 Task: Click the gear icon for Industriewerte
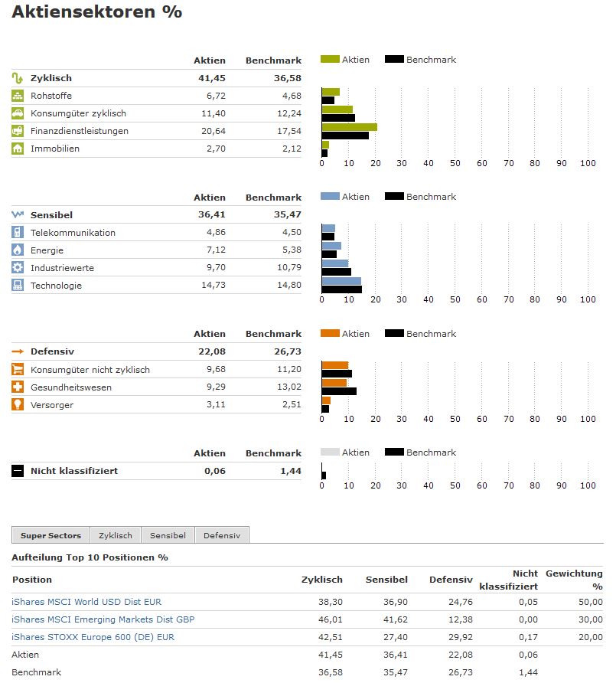coord(18,267)
